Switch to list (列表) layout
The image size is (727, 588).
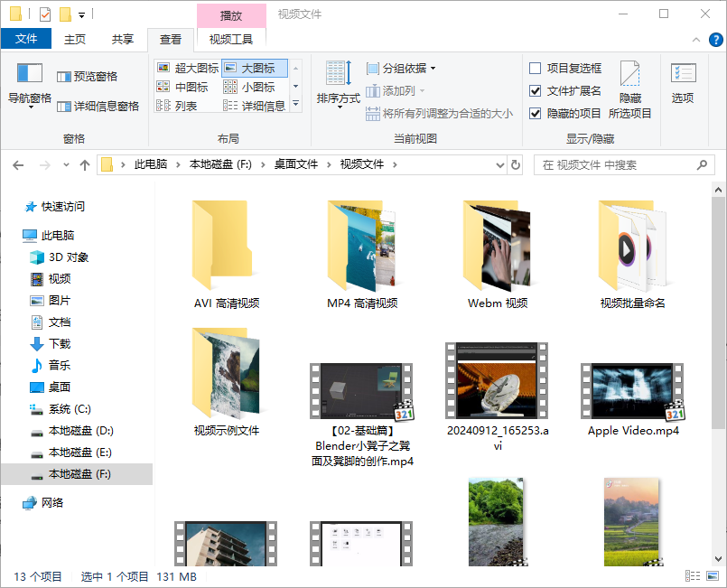tap(177, 106)
